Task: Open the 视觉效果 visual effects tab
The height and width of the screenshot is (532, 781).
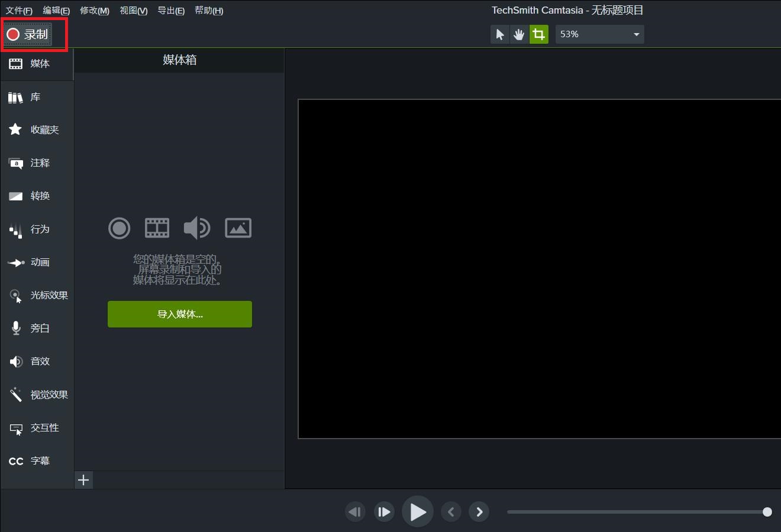Action: coord(37,395)
